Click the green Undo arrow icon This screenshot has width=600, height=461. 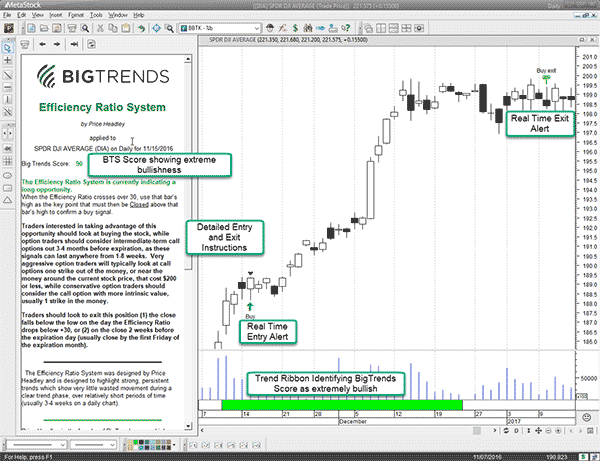(x=141, y=28)
